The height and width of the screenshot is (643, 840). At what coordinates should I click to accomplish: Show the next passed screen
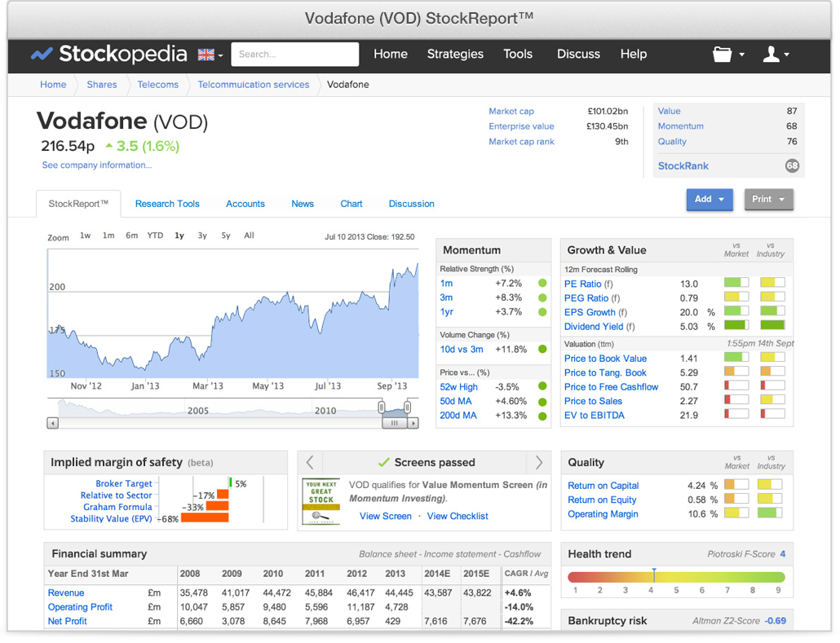(x=539, y=462)
